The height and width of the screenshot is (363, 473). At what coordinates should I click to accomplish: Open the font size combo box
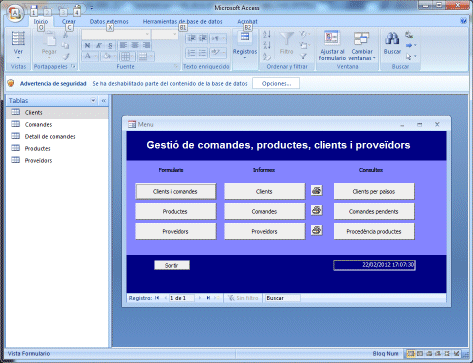pyautogui.click(x=165, y=34)
